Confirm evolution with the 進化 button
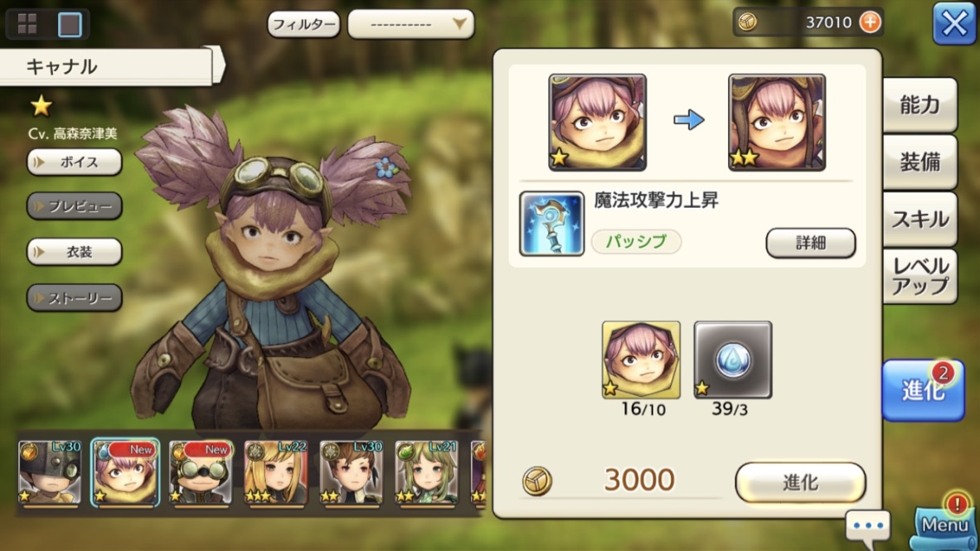 [x=801, y=481]
